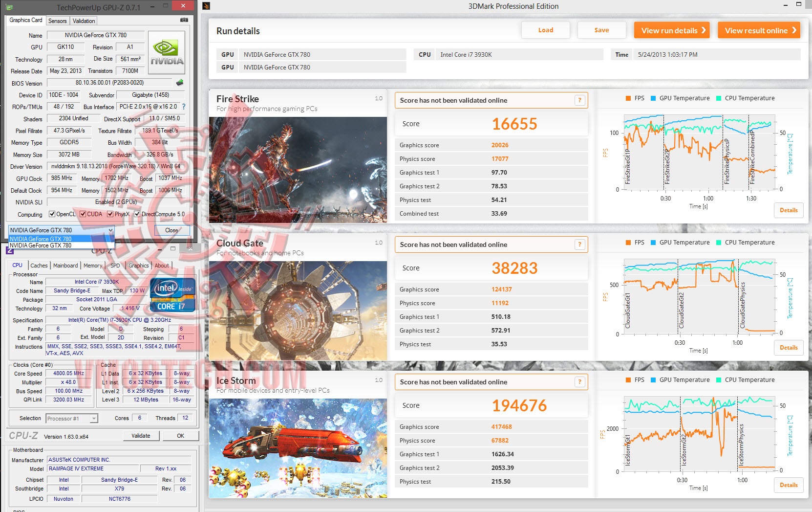
Task: Click the CPU-Z title bar app icon
Action: click(x=9, y=251)
